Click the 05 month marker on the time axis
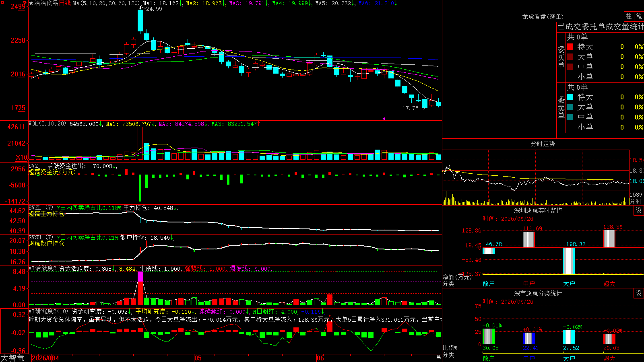 (198, 358)
